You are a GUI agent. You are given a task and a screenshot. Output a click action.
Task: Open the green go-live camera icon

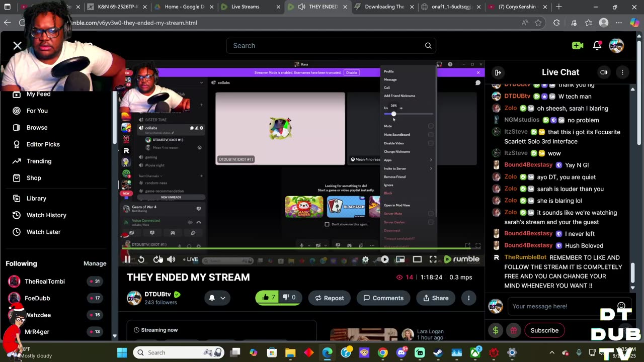coord(578,46)
